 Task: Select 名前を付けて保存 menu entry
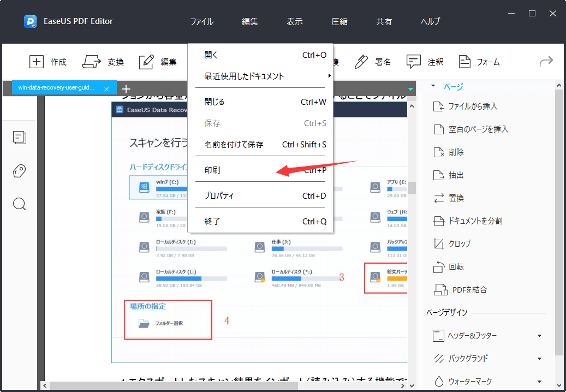(234, 145)
